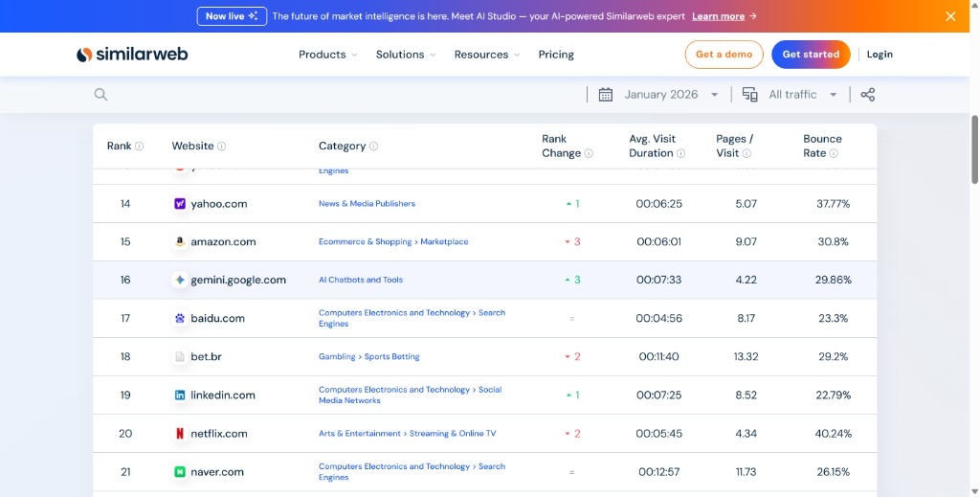Click the linkedin.com favicon
The image size is (980, 497).
180,395
